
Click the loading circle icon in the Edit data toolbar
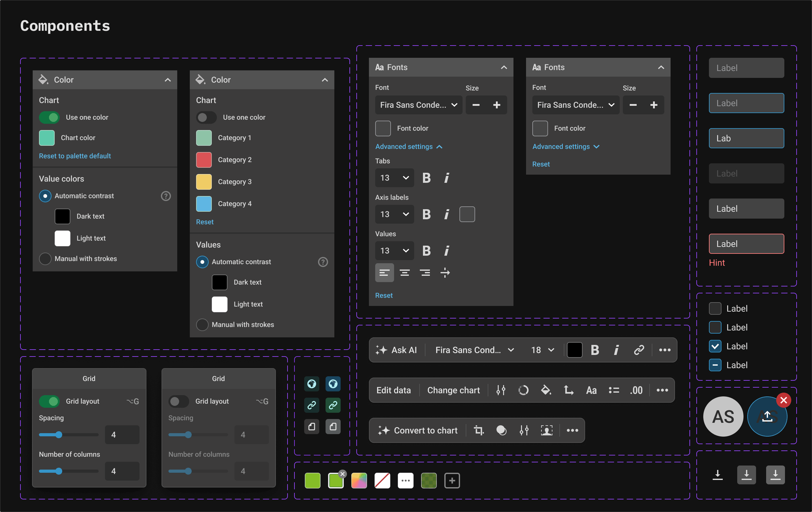[523, 390]
